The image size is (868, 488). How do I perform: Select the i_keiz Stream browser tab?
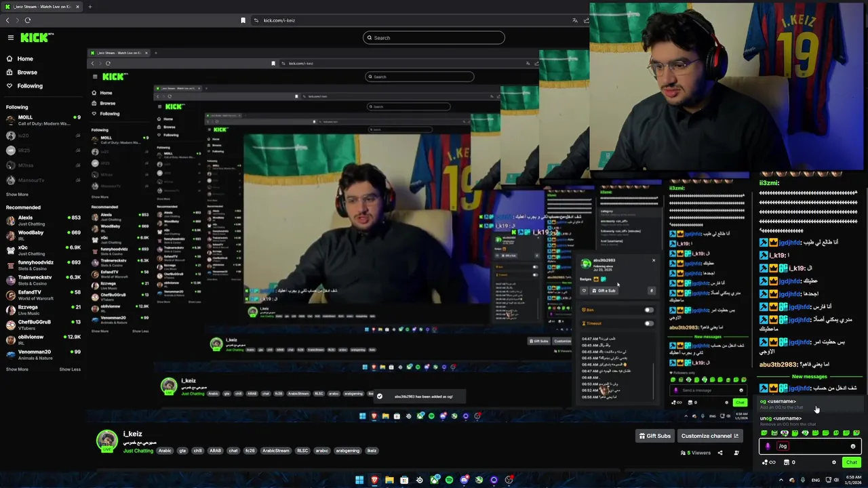tap(41, 7)
